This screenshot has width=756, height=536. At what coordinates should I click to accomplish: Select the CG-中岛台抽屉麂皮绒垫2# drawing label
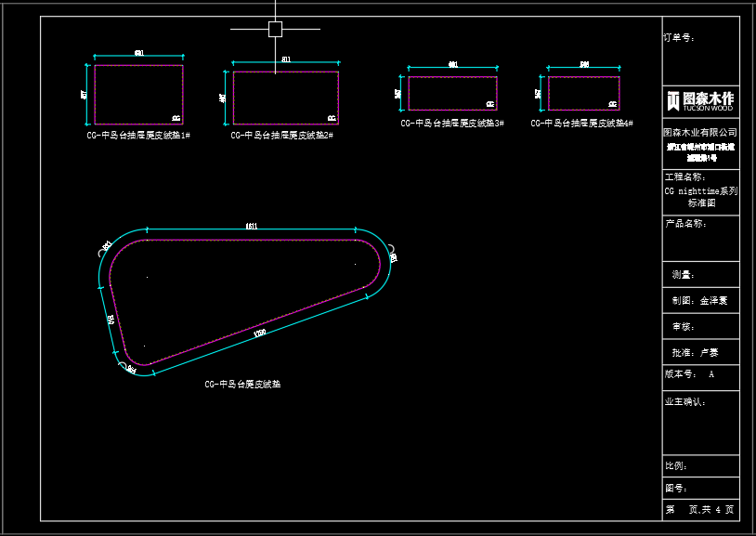click(x=281, y=136)
